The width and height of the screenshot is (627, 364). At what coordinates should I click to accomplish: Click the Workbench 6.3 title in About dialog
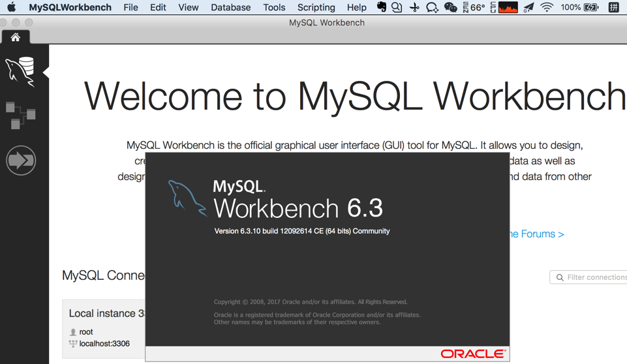click(298, 208)
